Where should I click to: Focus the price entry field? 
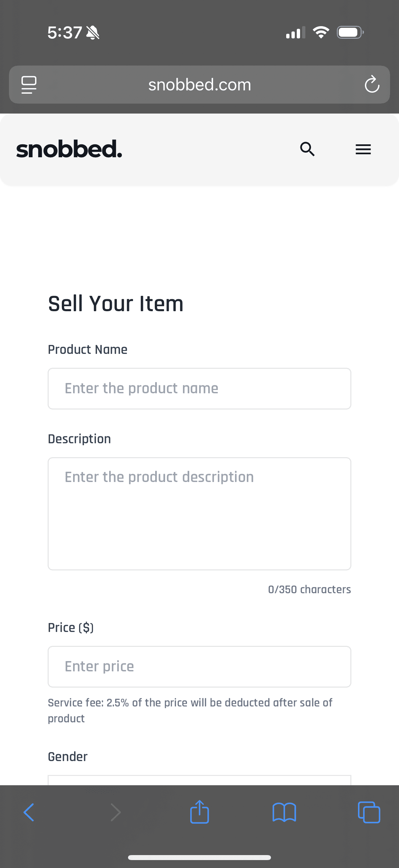[199, 666]
